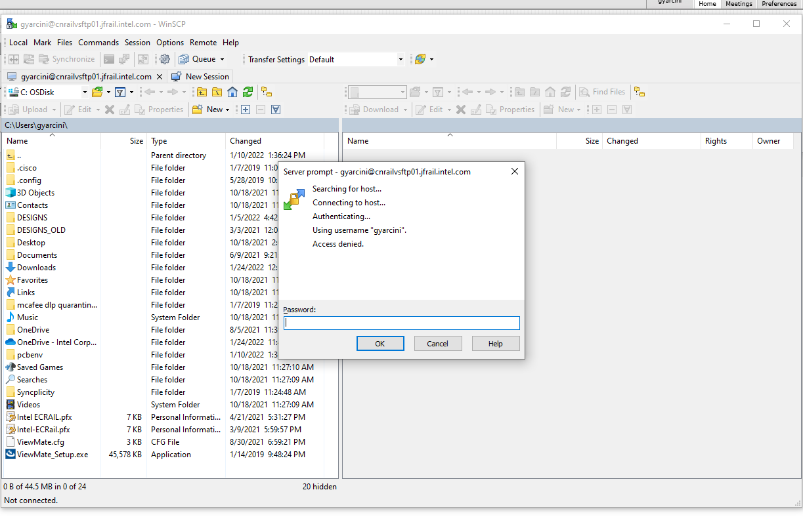Screen dimensions: 803x532
Task: Expand the local New dropdown arrow
Action: pyautogui.click(x=227, y=110)
